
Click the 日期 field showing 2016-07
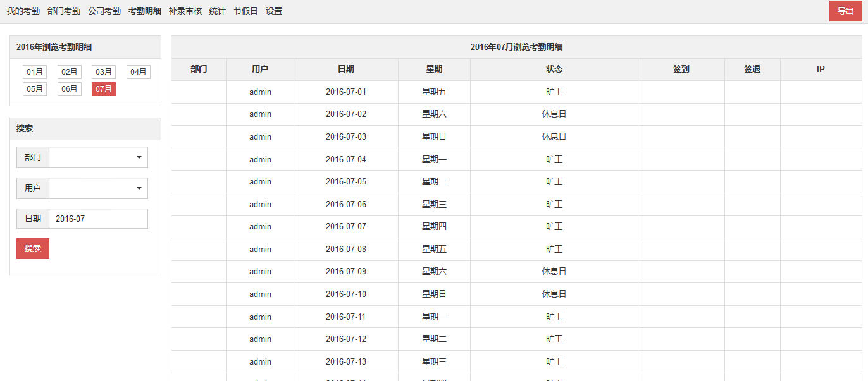pos(98,219)
